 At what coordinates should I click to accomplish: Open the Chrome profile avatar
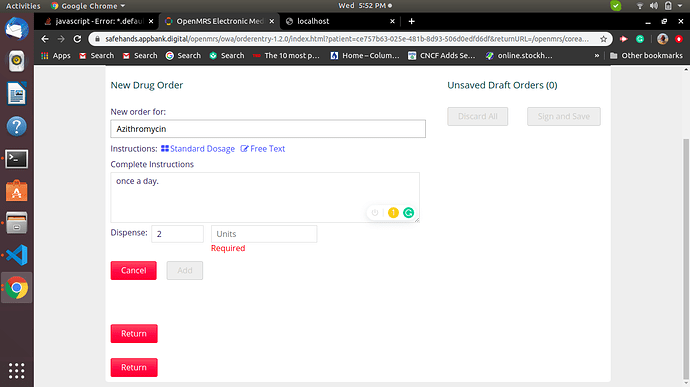tap(662, 39)
